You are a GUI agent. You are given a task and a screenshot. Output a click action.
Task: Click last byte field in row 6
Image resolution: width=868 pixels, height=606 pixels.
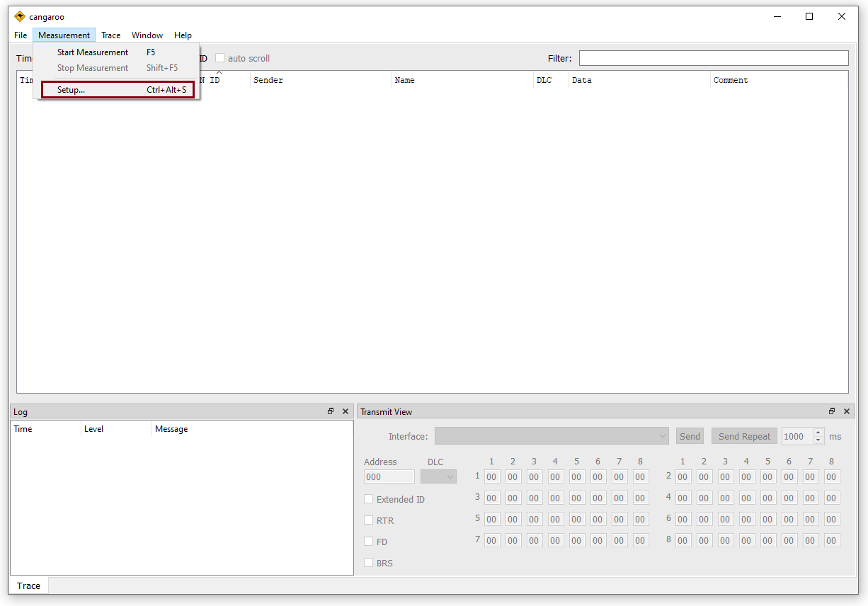pyautogui.click(x=832, y=519)
